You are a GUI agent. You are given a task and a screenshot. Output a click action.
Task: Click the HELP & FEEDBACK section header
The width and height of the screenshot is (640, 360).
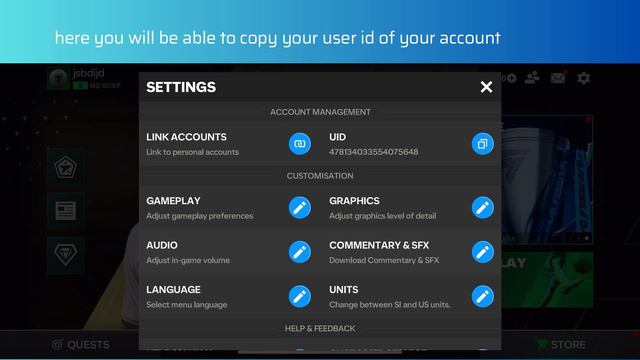[320, 329]
